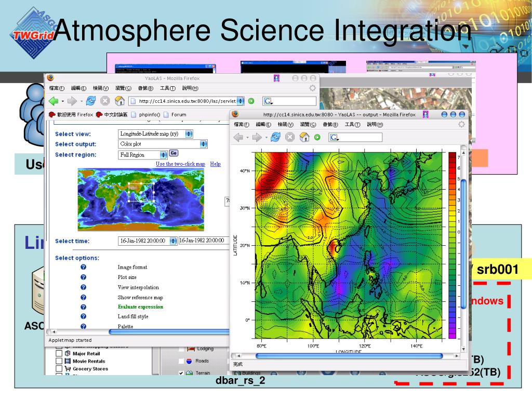Open the Help link above the map

(215, 164)
